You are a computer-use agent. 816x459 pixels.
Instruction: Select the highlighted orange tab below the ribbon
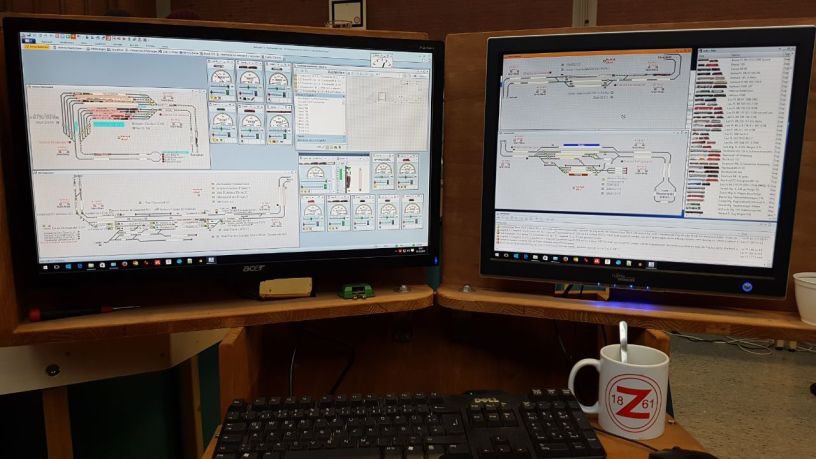coord(36,47)
